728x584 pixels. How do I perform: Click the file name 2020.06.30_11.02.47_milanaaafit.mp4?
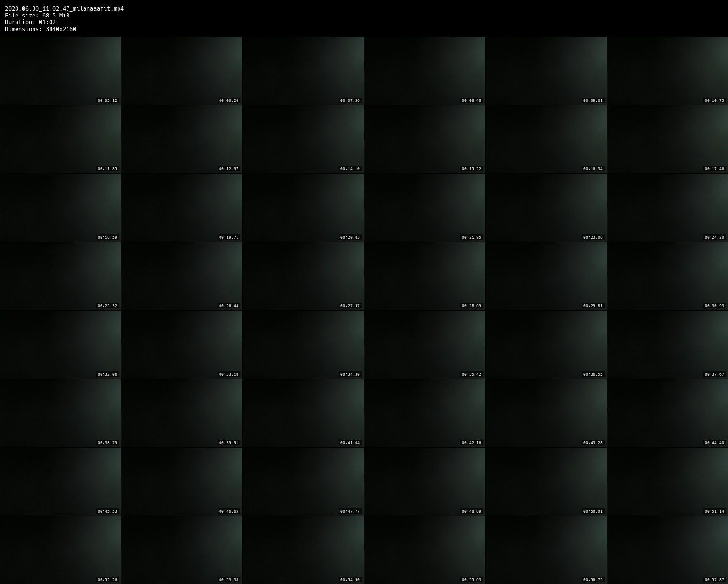pyautogui.click(x=64, y=9)
